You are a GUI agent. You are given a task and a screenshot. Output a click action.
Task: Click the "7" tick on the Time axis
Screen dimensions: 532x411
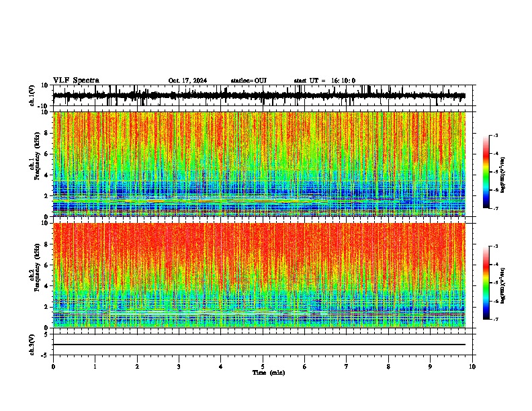tap(347, 367)
